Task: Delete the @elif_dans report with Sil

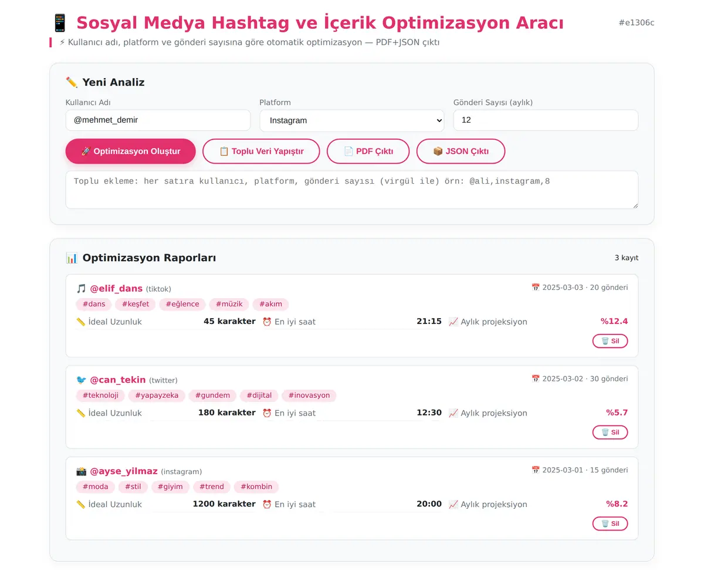Action: 610,341
